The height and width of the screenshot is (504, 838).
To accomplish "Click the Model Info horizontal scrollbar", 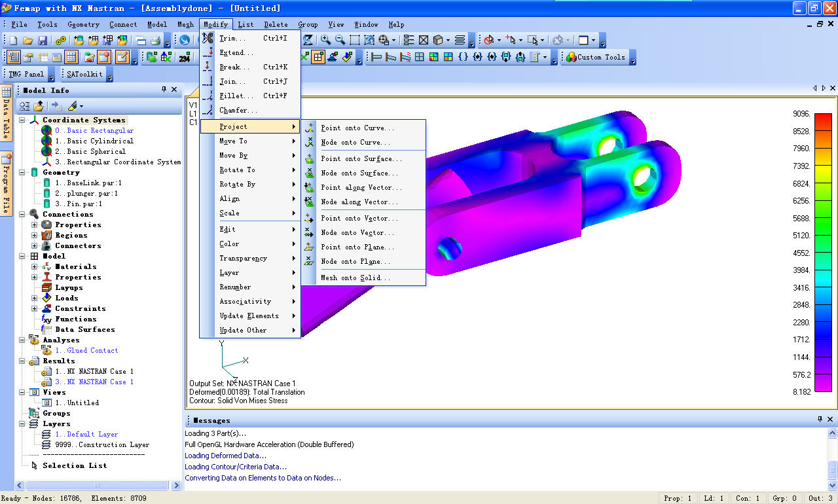I will pos(97,485).
